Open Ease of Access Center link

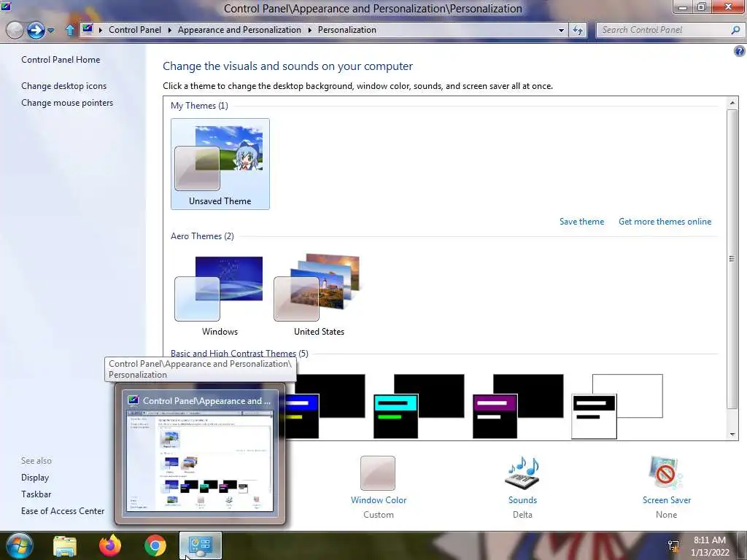[x=63, y=511]
